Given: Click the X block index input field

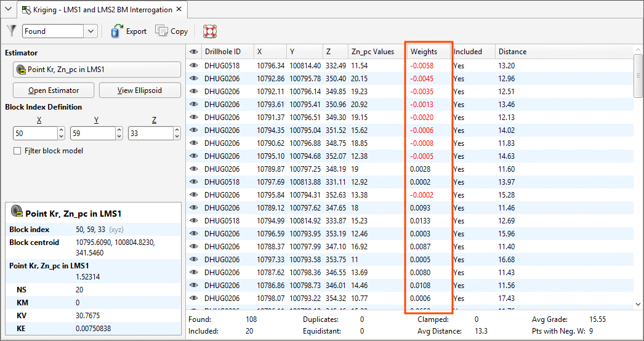Looking at the screenshot, I should [x=35, y=134].
